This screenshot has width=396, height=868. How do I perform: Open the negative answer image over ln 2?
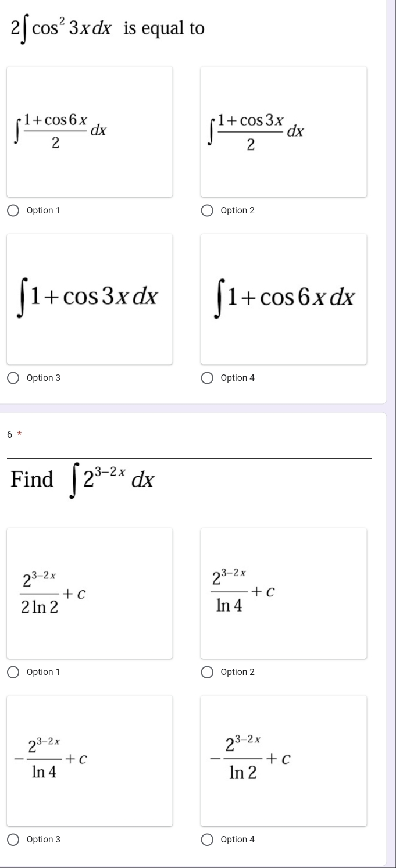(x=284, y=760)
